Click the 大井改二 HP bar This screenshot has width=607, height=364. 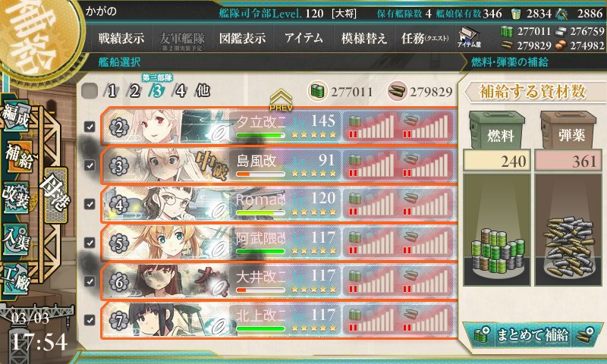[260, 290]
